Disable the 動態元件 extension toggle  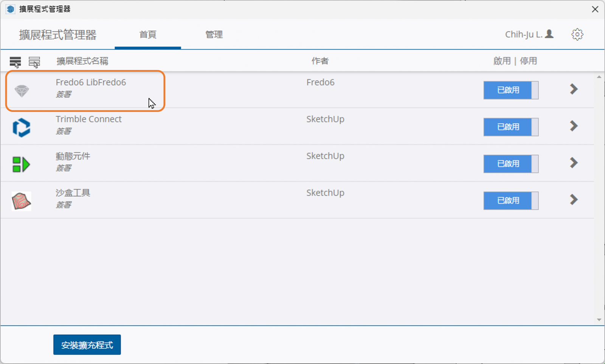[x=511, y=164]
